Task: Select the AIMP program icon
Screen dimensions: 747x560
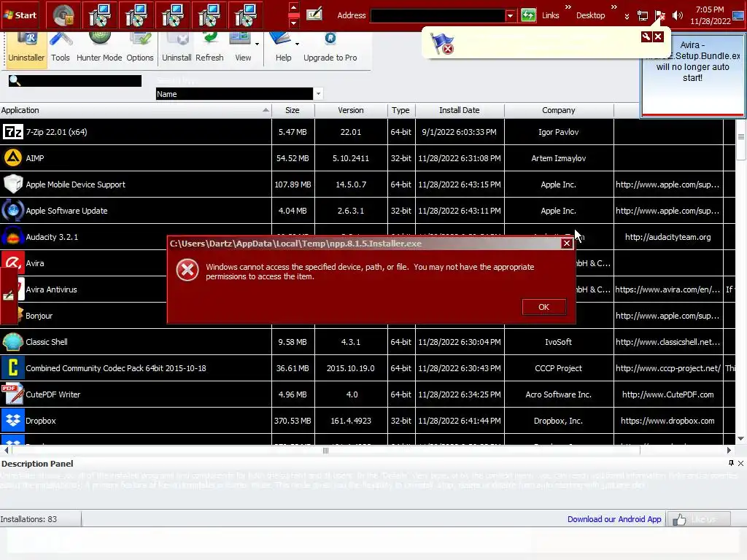Action: pyautogui.click(x=13, y=157)
